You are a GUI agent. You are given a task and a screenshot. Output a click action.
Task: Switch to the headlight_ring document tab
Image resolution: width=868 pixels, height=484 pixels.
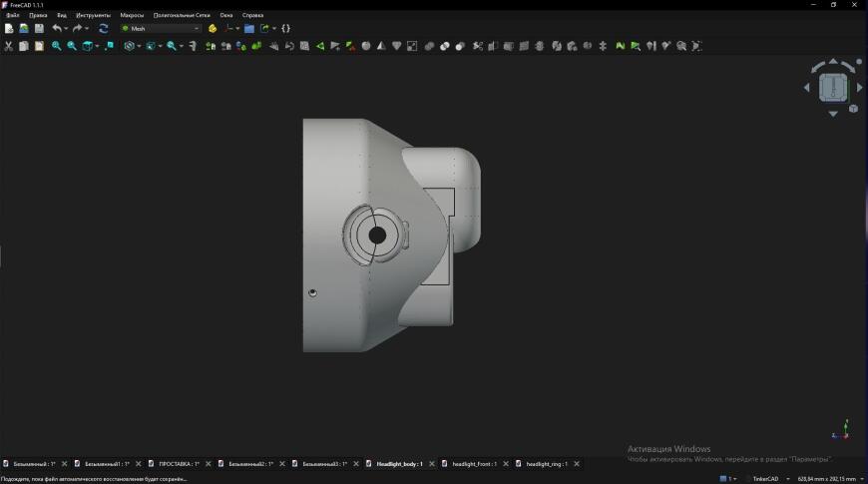click(x=547, y=464)
